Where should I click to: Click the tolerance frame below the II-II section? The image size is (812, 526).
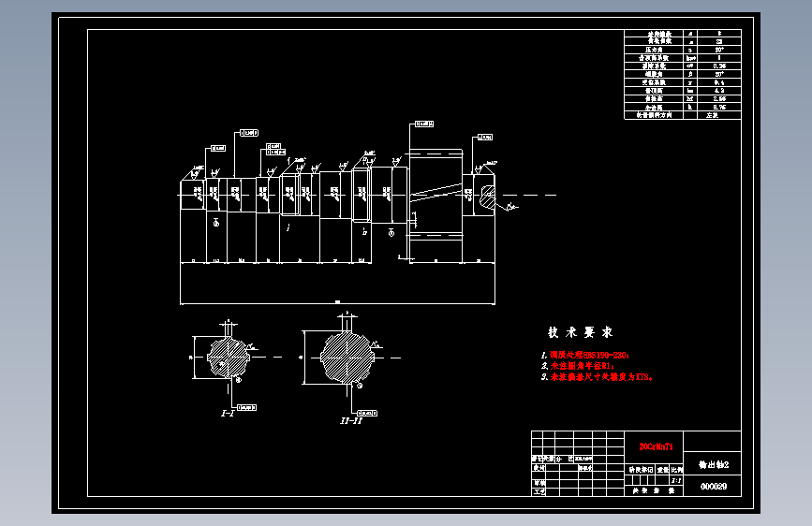pos(367,413)
